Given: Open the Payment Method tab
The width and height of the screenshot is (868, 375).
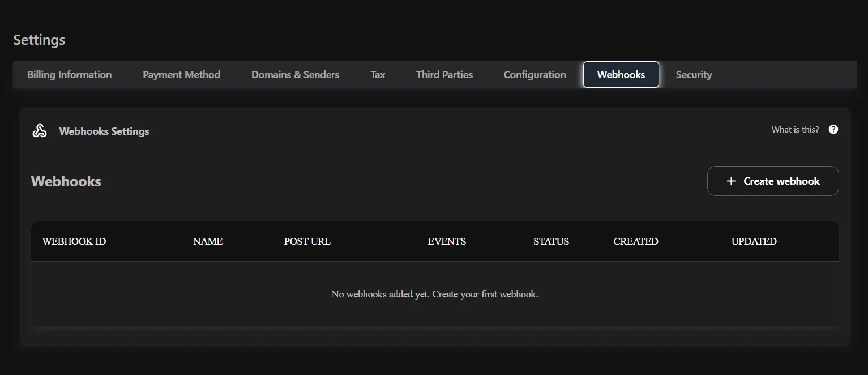Looking at the screenshot, I should [181, 74].
